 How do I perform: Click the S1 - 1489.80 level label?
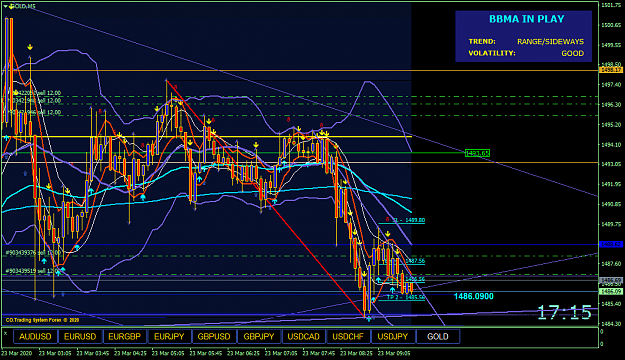(x=408, y=220)
